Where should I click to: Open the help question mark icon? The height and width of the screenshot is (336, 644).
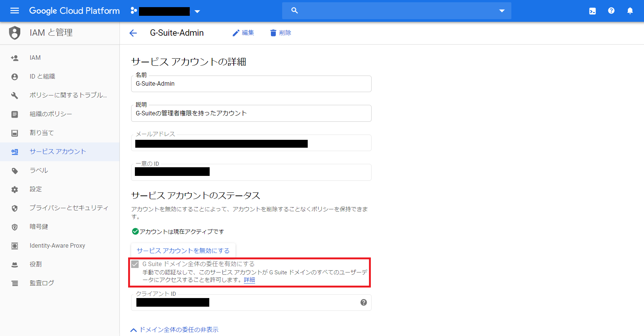pyautogui.click(x=611, y=11)
